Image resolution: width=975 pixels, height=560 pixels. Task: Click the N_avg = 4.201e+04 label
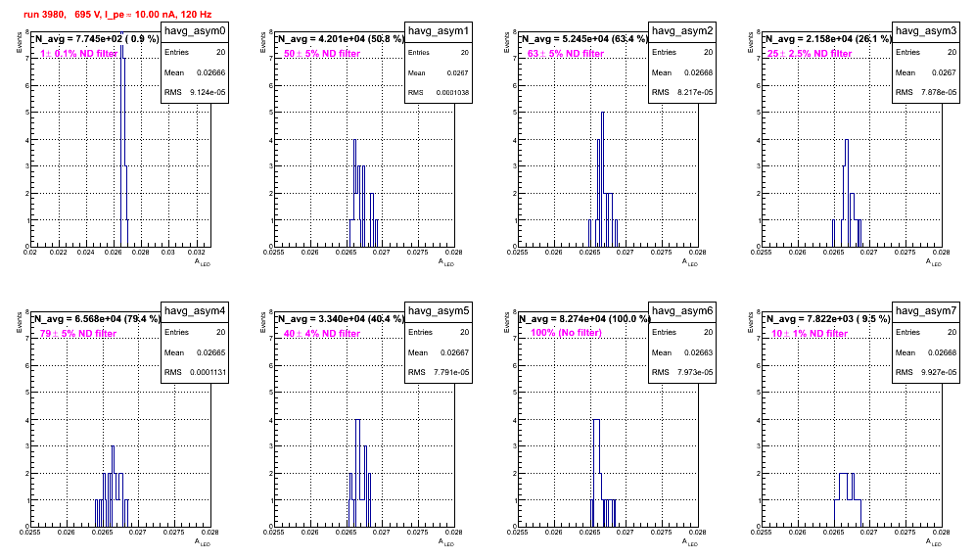coord(341,38)
